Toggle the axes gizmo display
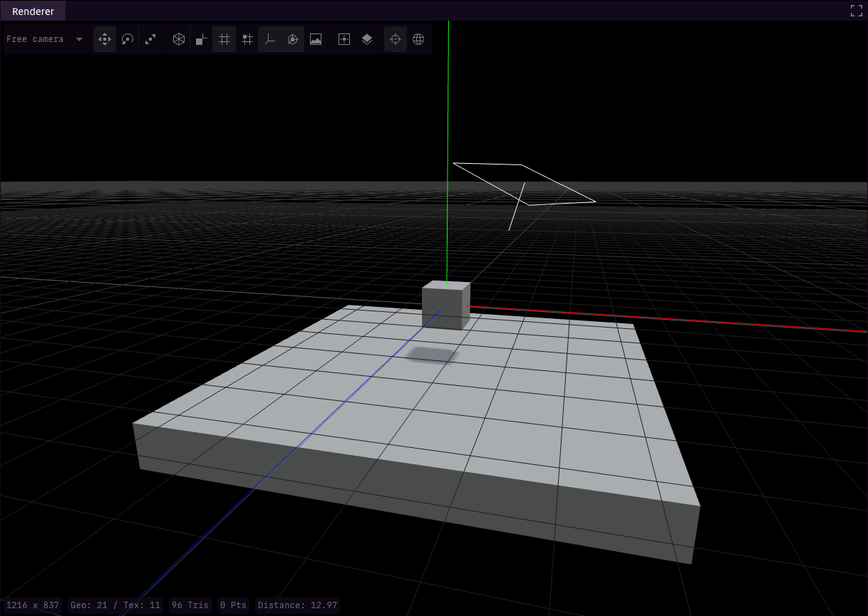 click(x=270, y=39)
